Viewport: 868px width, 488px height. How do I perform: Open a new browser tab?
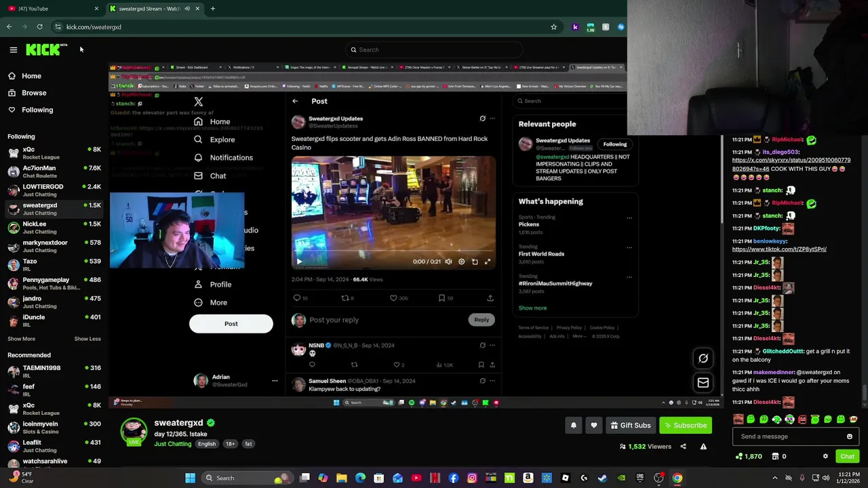[x=212, y=9]
